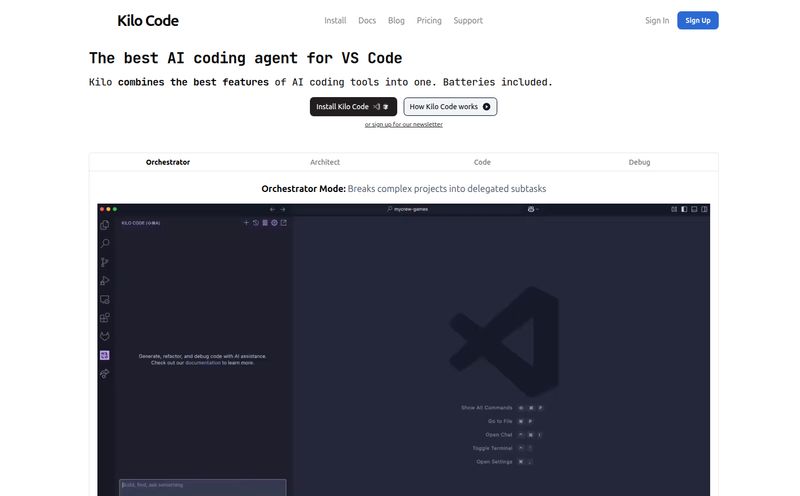Start a new task with the plus icon
This screenshot has height=496, width=800.
(246, 223)
